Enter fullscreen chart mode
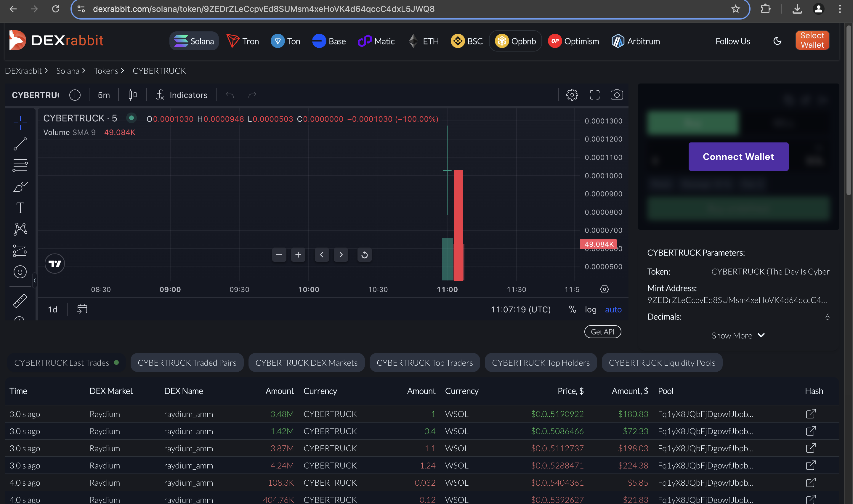The width and height of the screenshot is (853, 504). tap(594, 95)
